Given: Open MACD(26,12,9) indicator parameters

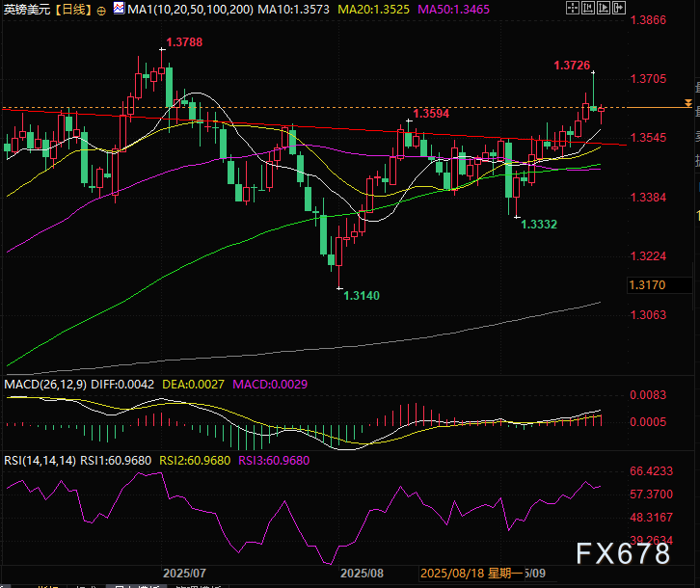Looking at the screenshot, I should (x=45, y=385).
